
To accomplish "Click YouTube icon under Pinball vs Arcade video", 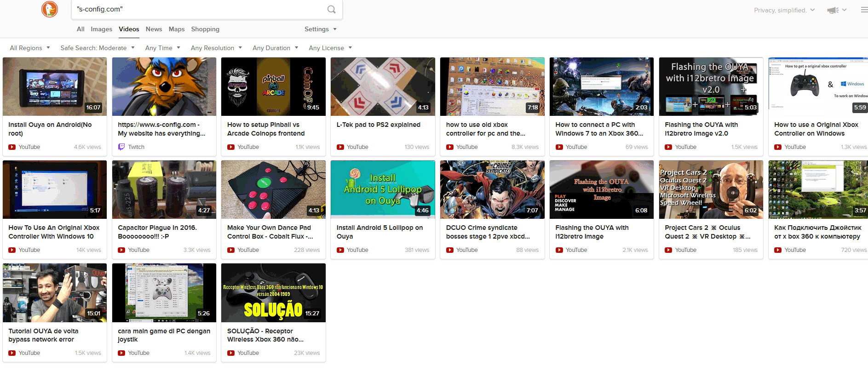I will pyautogui.click(x=231, y=147).
